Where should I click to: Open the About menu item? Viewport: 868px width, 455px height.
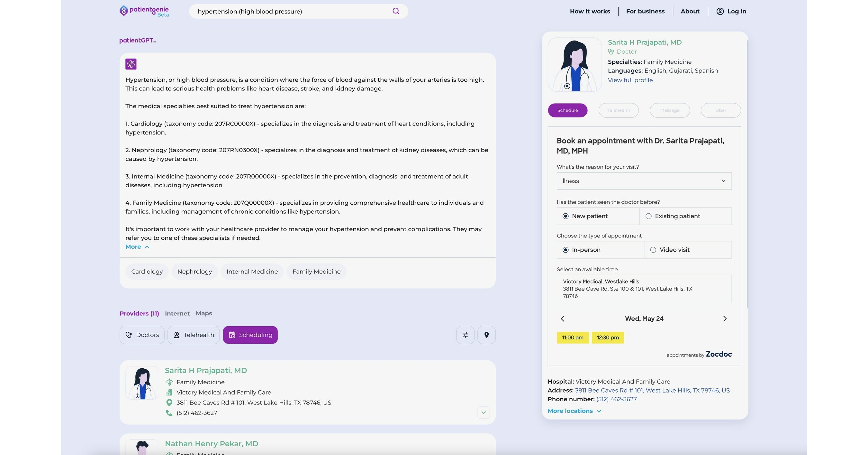690,11
